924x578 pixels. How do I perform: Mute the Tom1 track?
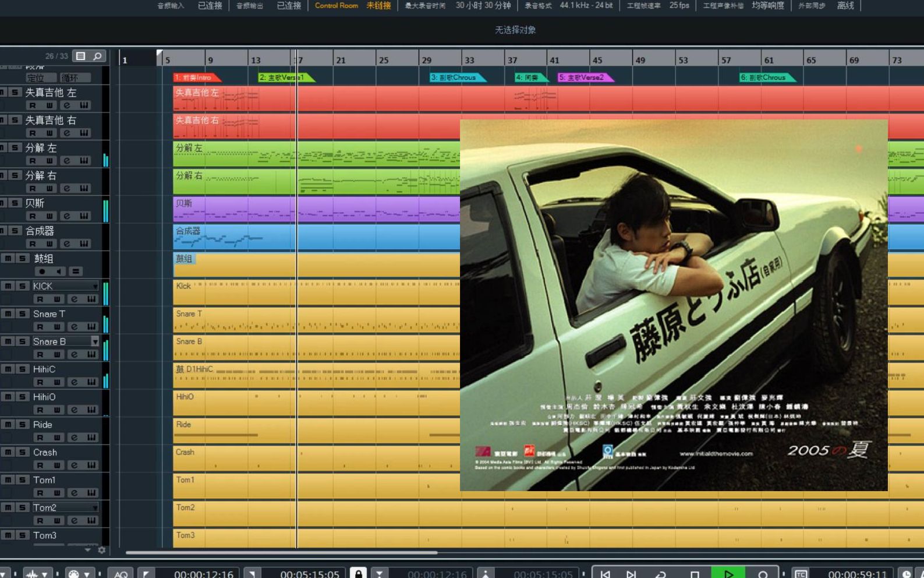(x=8, y=480)
